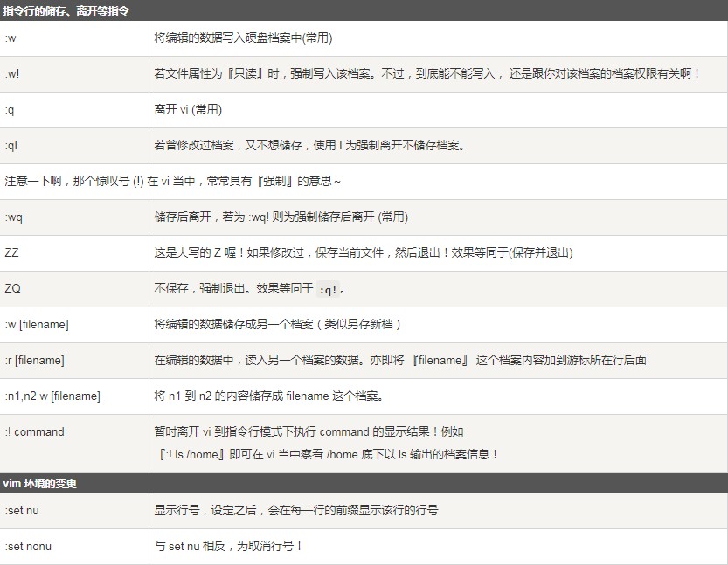
Task: Click the ":wq" save-and-quit command
Action: point(19,217)
